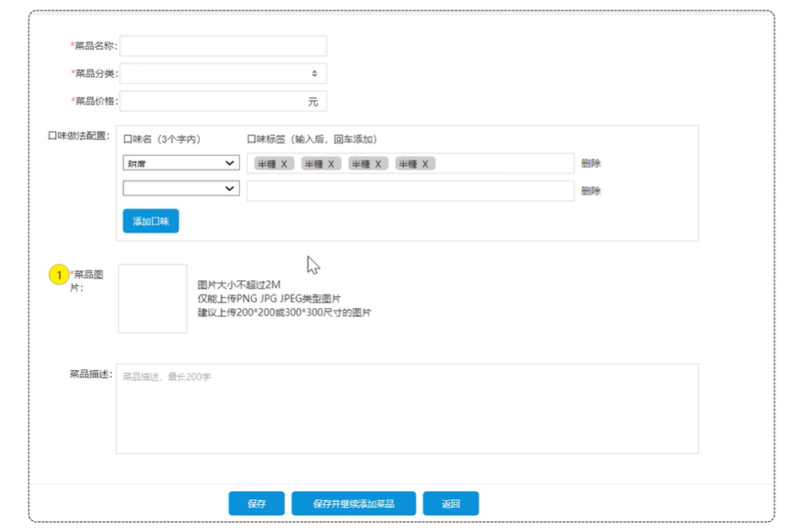Open the 菜品分类 category dropdown
This screenshot has width=807, height=532.
click(223, 74)
